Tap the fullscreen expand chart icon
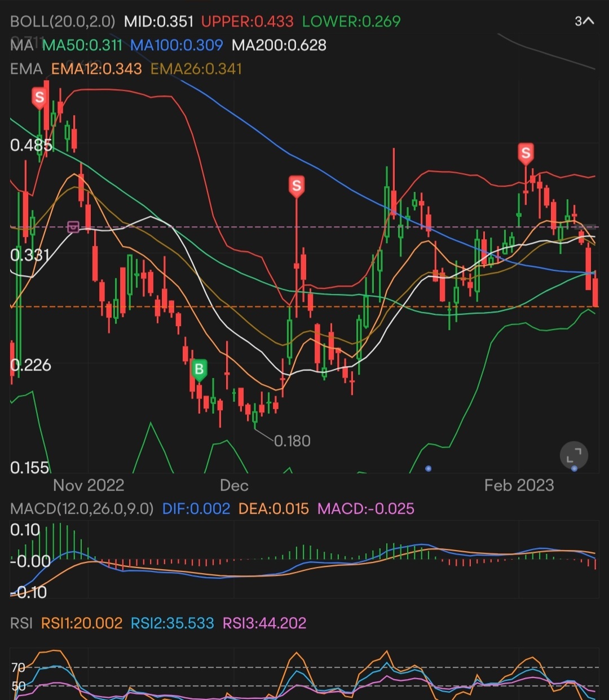The height and width of the screenshot is (700, 609). click(574, 455)
